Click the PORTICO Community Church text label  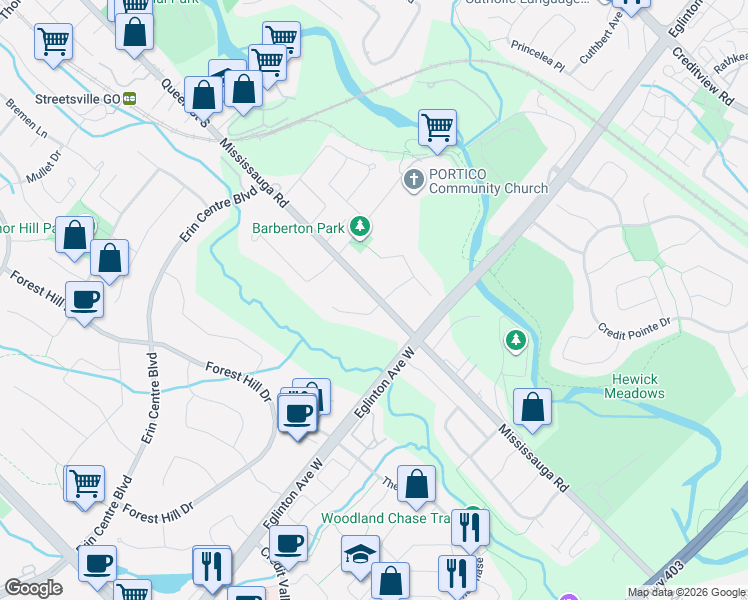tap(488, 181)
